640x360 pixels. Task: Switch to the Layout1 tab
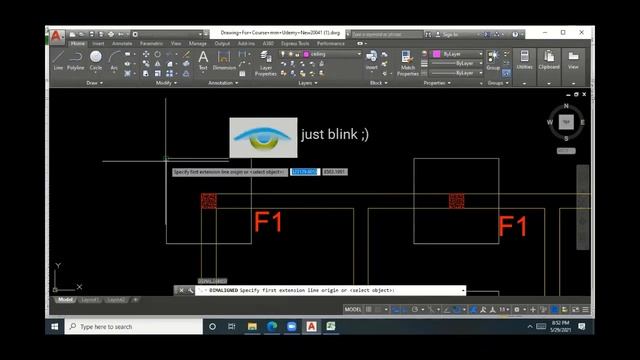point(89,300)
